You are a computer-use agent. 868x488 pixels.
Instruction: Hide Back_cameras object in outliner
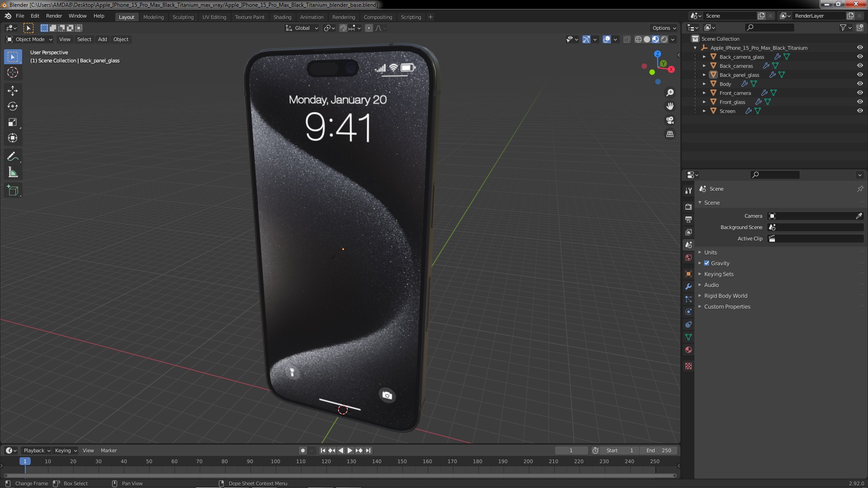pyautogui.click(x=859, y=66)
